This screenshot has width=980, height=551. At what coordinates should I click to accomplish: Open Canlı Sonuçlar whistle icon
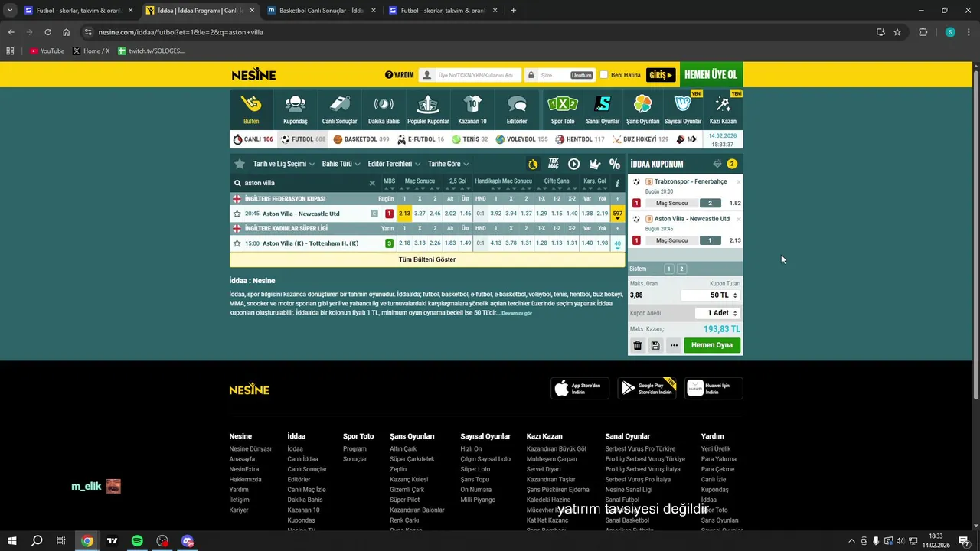339,103
